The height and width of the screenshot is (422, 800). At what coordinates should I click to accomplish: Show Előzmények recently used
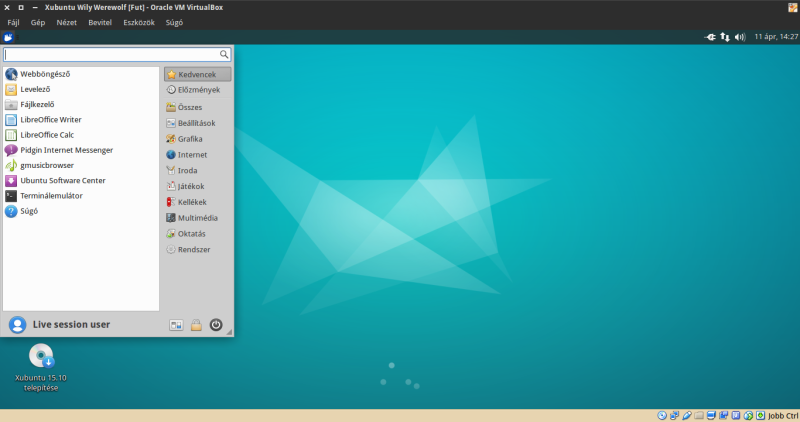[197, 90]
